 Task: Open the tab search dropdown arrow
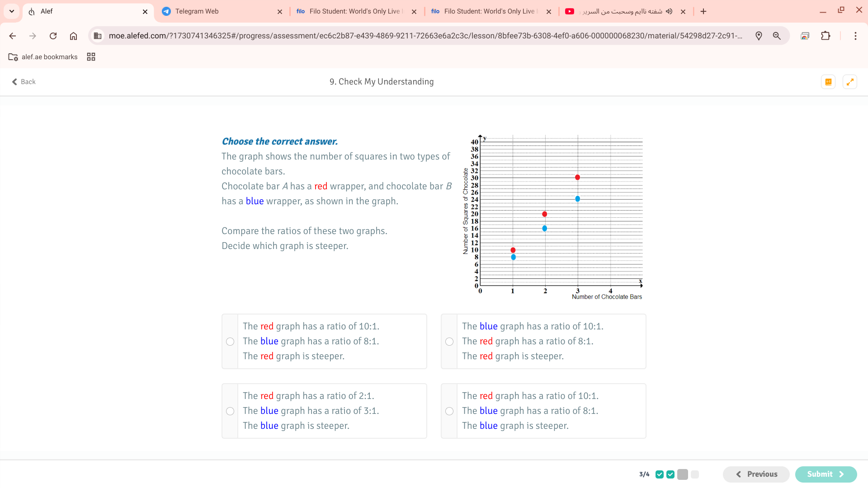[x=12, y=11]
